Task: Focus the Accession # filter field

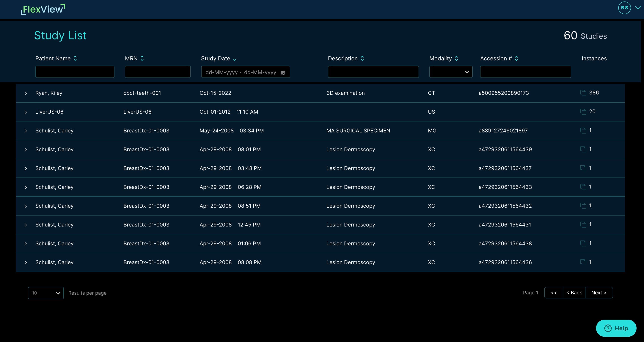Action: pyautogui.click(x=525, y=72)
